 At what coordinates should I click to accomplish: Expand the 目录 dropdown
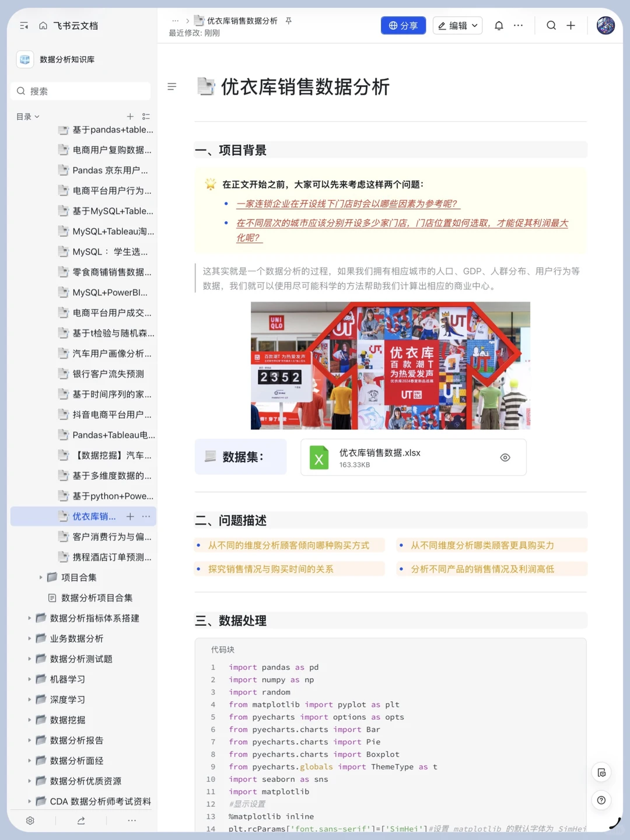point(28,117)
